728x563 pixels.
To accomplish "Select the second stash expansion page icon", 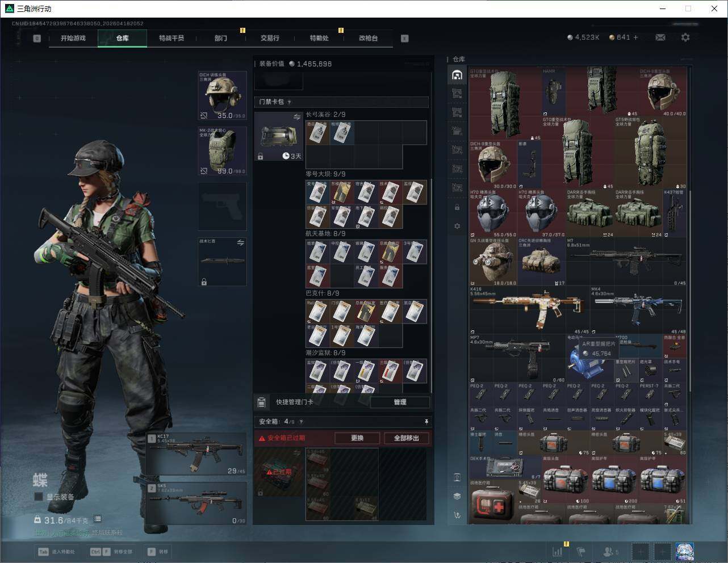I will pos(457,112).
